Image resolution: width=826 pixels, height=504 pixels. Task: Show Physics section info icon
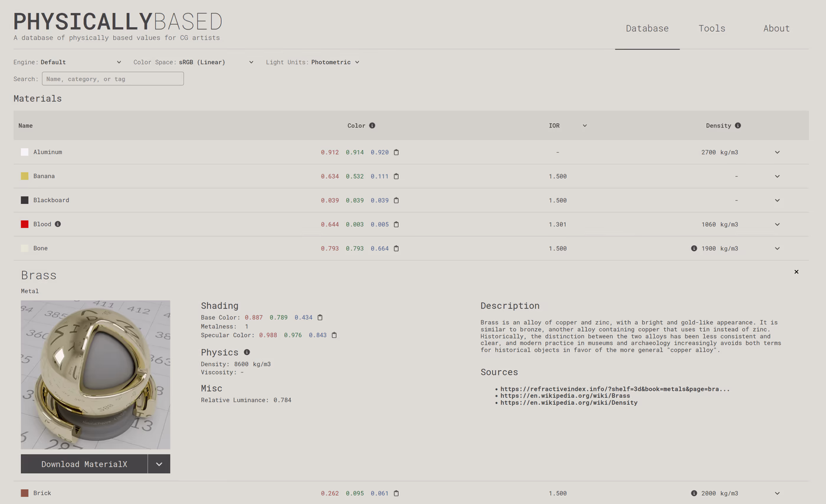click(x=247, y=353)
